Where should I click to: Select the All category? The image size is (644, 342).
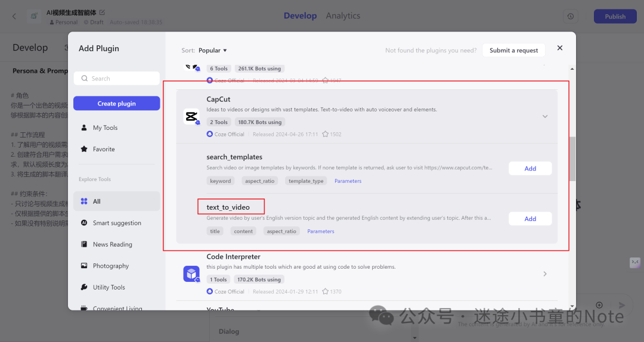click(117, 201)
